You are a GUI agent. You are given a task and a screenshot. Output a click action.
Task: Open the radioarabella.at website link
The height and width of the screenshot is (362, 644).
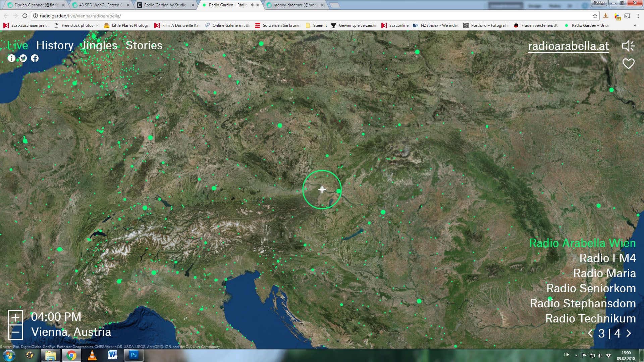click(x=569, y=46)
